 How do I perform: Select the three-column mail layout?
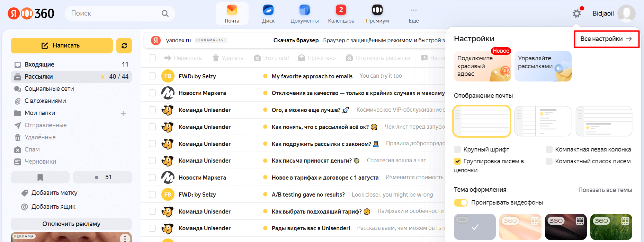543,121
